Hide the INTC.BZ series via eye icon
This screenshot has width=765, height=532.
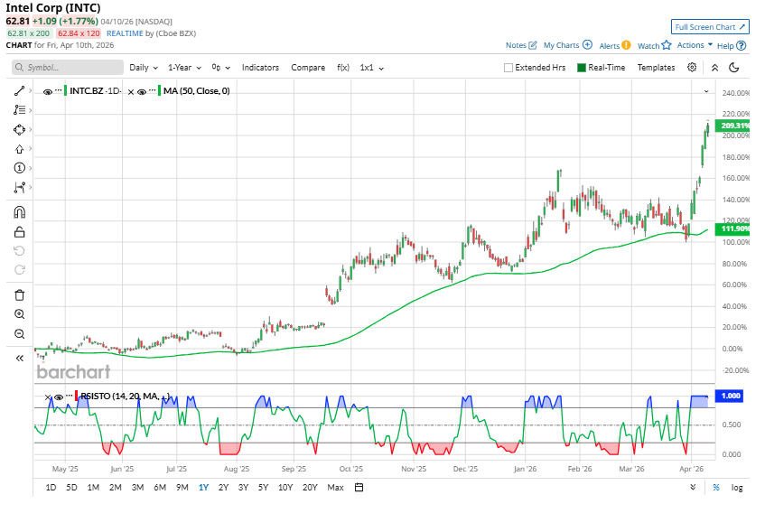pyautogui.click(x=47, y=91)
